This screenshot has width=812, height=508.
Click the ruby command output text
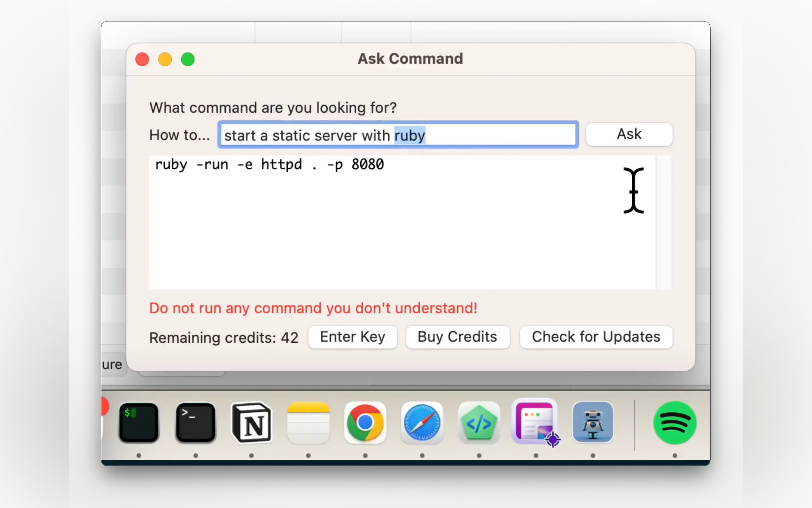tap(269, 165)
